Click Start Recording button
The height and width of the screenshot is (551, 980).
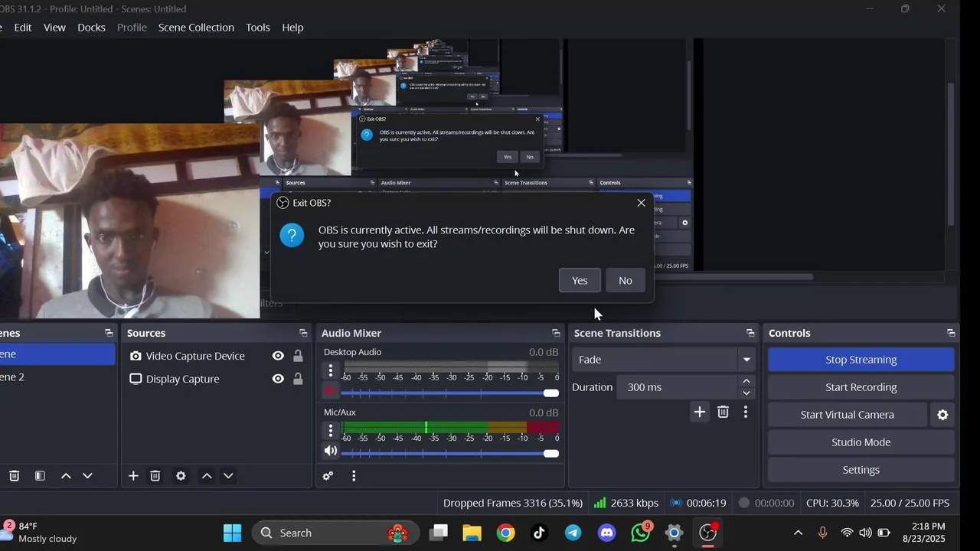(x=861, y=387)
